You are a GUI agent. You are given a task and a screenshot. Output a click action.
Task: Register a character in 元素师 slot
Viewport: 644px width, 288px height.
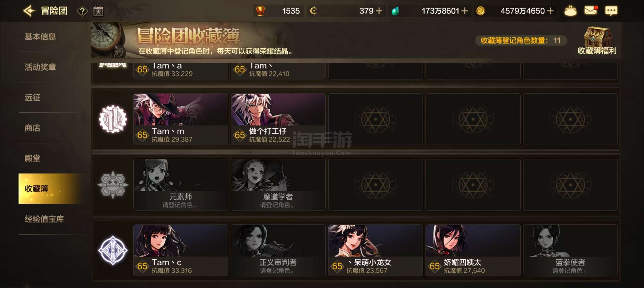pos(181,185)
